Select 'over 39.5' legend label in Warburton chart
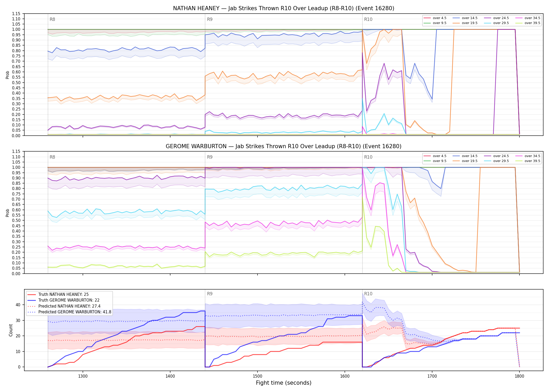The height and width of the screenshot is (392, 549). [x=532, y=161]
